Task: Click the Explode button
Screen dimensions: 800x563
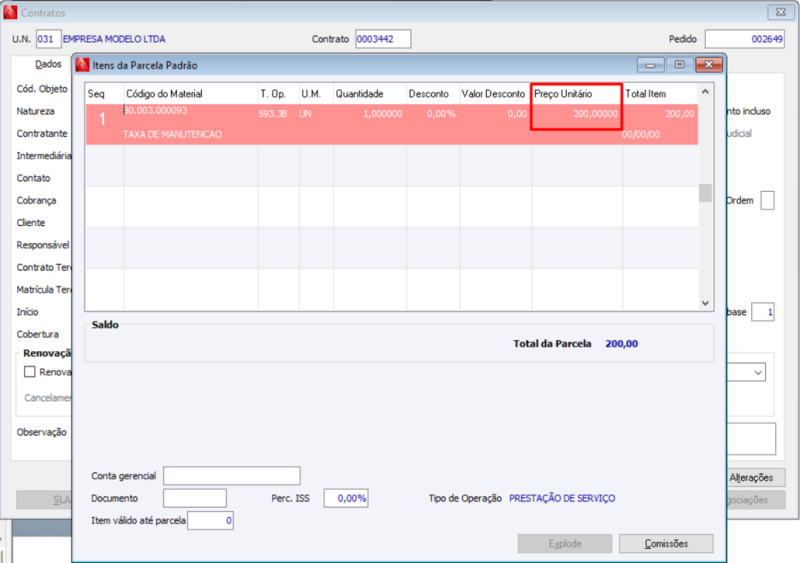Action: click(x=565, y=544)
